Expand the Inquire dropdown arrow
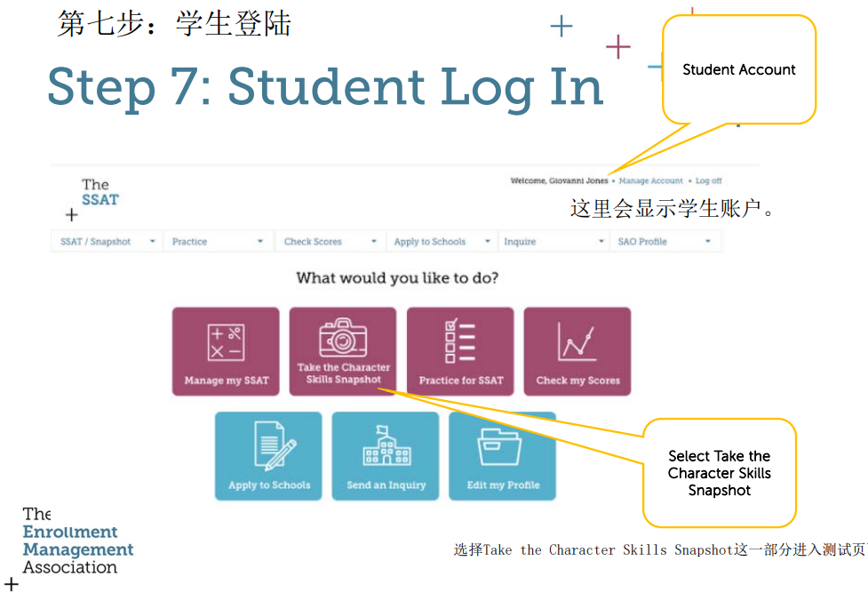 click(x=601, y=241)
